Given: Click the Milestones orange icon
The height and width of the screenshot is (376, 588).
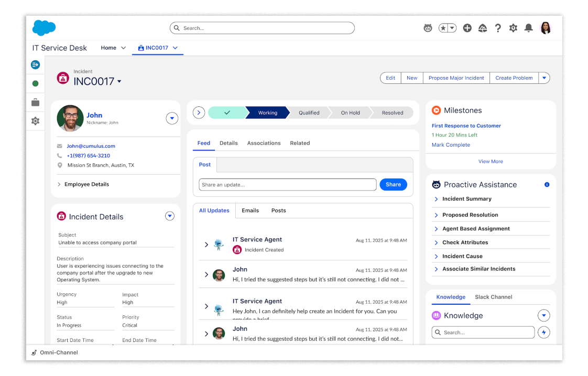Looking at the screenshot, I should tap(436, 110).
